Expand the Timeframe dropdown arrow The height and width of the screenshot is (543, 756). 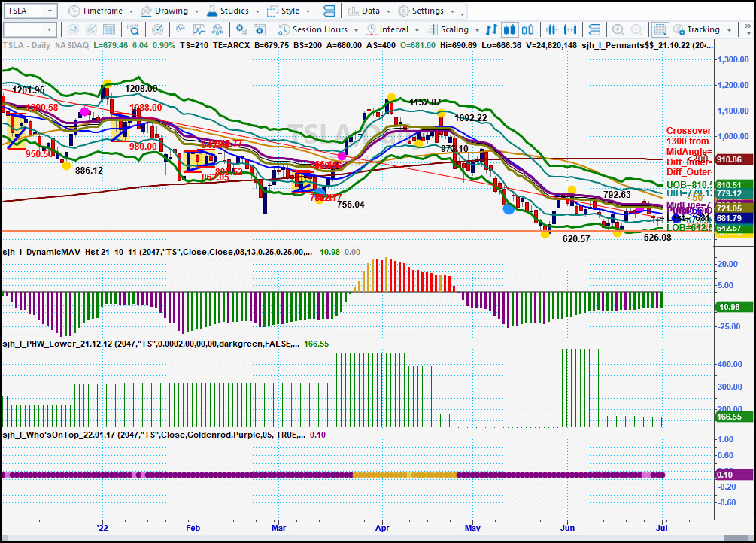132,11
